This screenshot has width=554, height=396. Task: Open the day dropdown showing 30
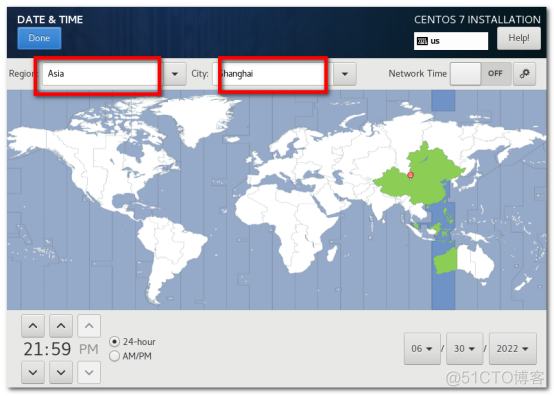[x=465, y=349]
